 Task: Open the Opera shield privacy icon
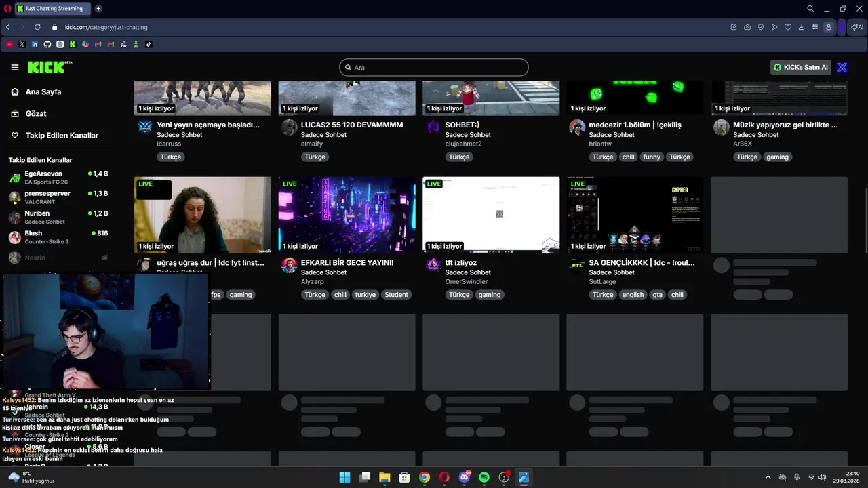[x=761, y=27]
